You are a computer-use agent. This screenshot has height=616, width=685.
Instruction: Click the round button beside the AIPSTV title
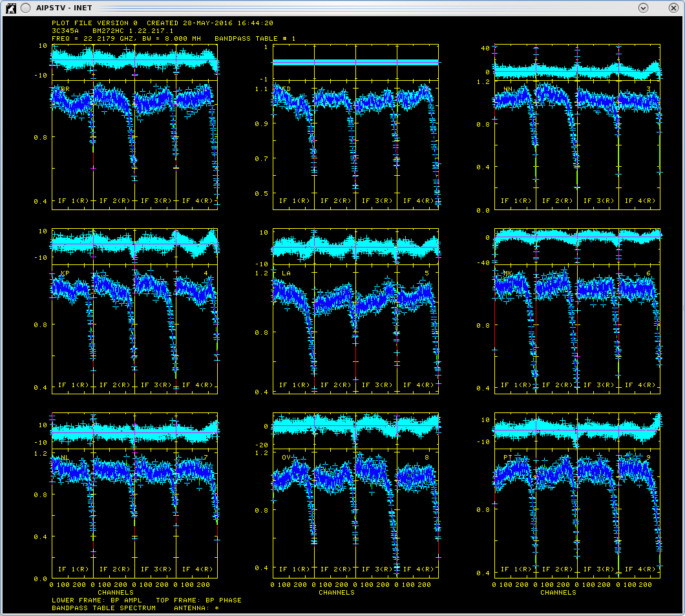[x=26, y=8]
